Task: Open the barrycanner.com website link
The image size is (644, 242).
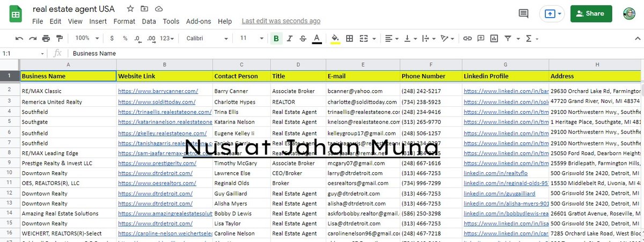Action: 158,91
